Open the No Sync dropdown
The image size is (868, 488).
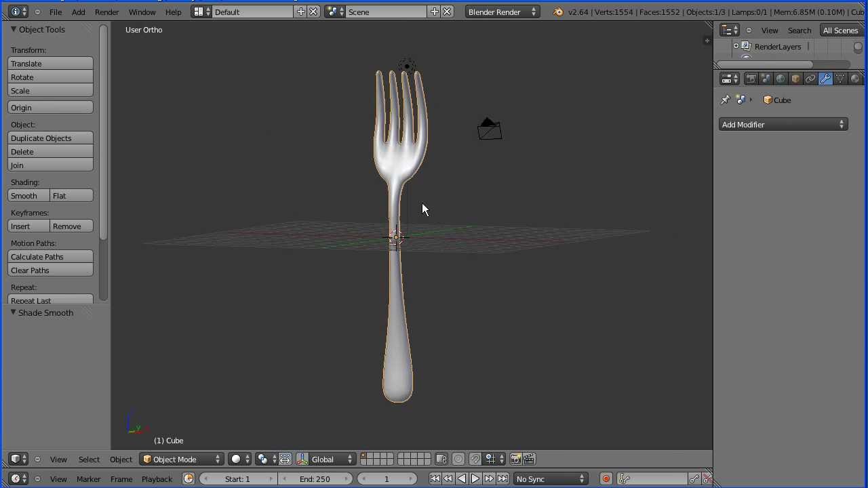551,479
